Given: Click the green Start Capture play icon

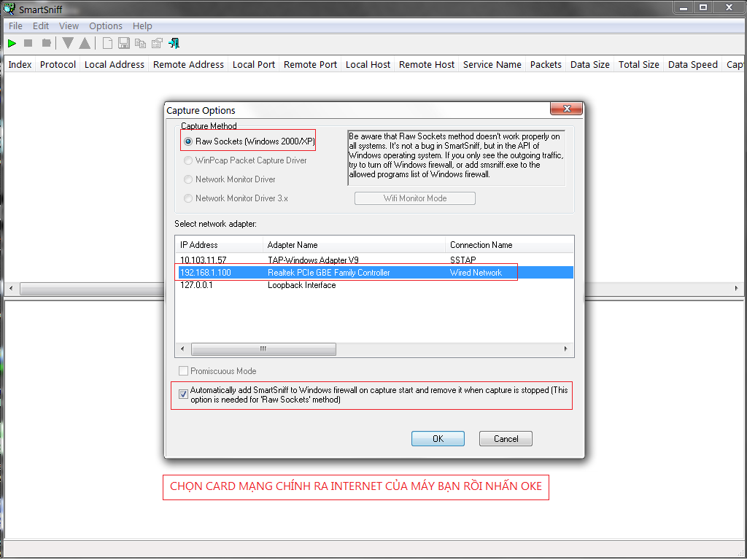Looking at the screenshot, I should click(x=12, y=44).
